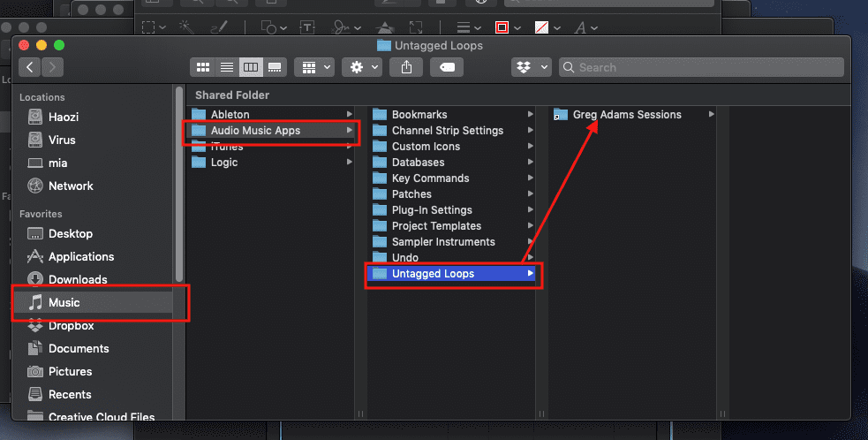The height and width of the screenshot is (440, 868).
Task: Select the Sampler Instruments folder
Action: coord(443,241)
